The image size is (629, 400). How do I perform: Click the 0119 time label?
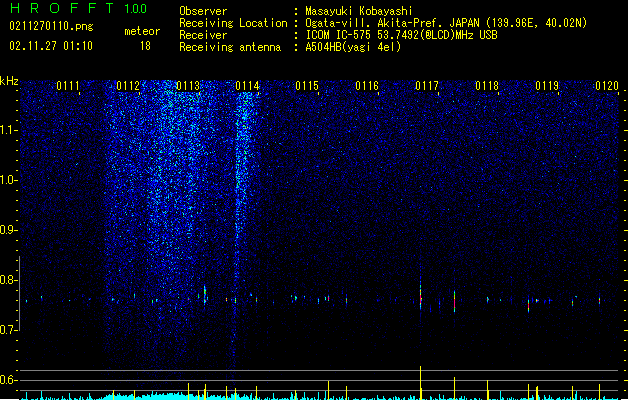[547, 86]
